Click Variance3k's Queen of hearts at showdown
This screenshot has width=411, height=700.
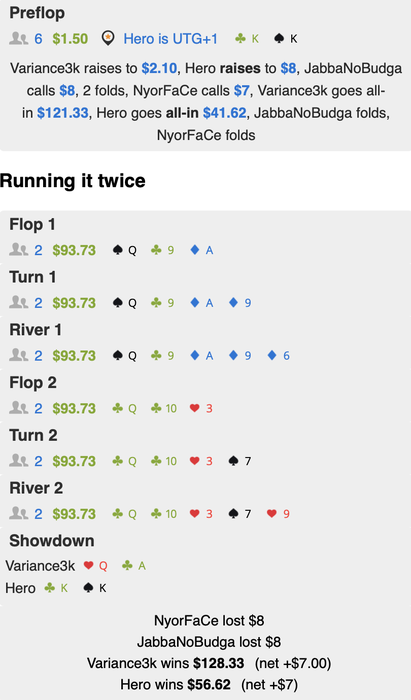point(95,566)
